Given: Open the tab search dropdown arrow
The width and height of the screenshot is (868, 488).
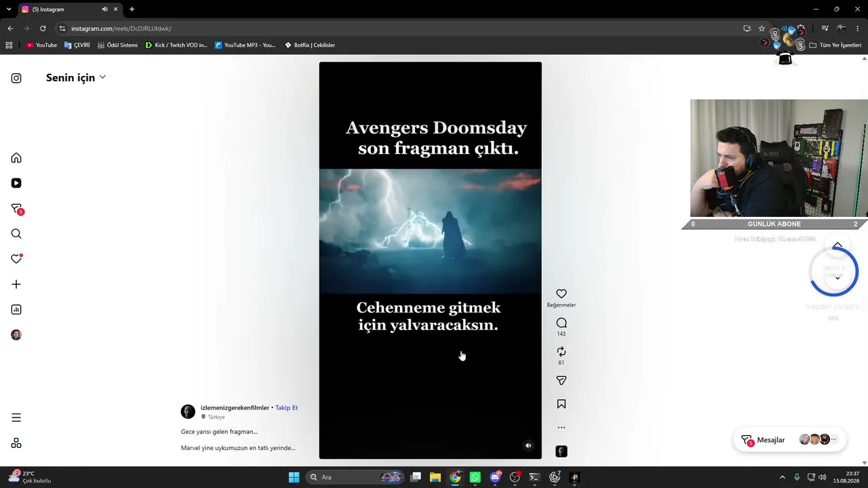Looking at the screenshot, I should [x=9, y=9].
